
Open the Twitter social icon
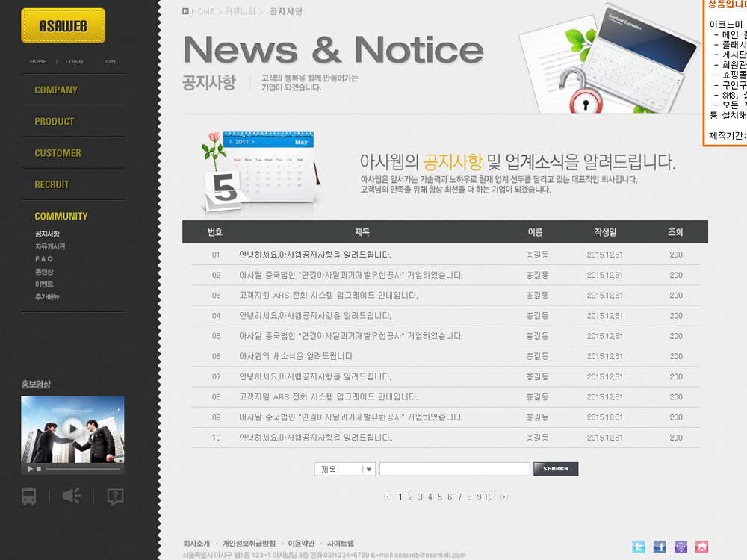[x=638, y=547]
